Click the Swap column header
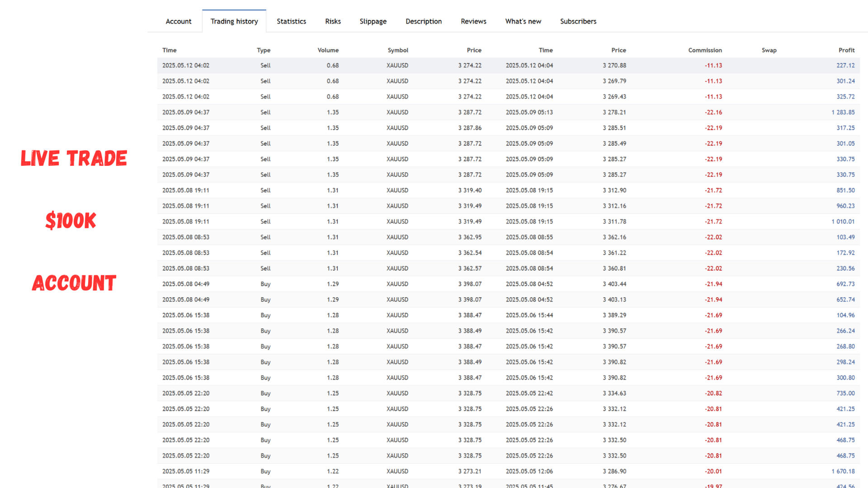 point(769,50)
